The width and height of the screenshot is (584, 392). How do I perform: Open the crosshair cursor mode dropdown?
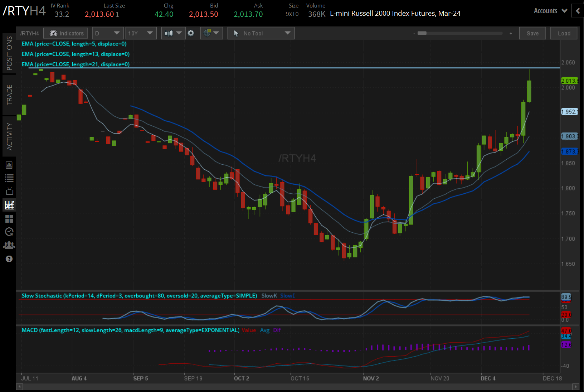point(211,33)
